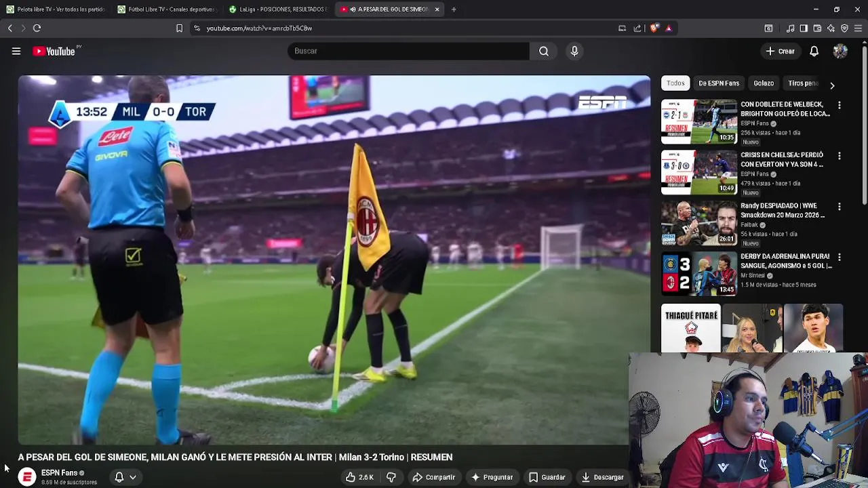Image resolution: width=868 pixels, height=488 pixels.
Task: Open ESPN Fans channel avatar
Action: click(27, 477)
